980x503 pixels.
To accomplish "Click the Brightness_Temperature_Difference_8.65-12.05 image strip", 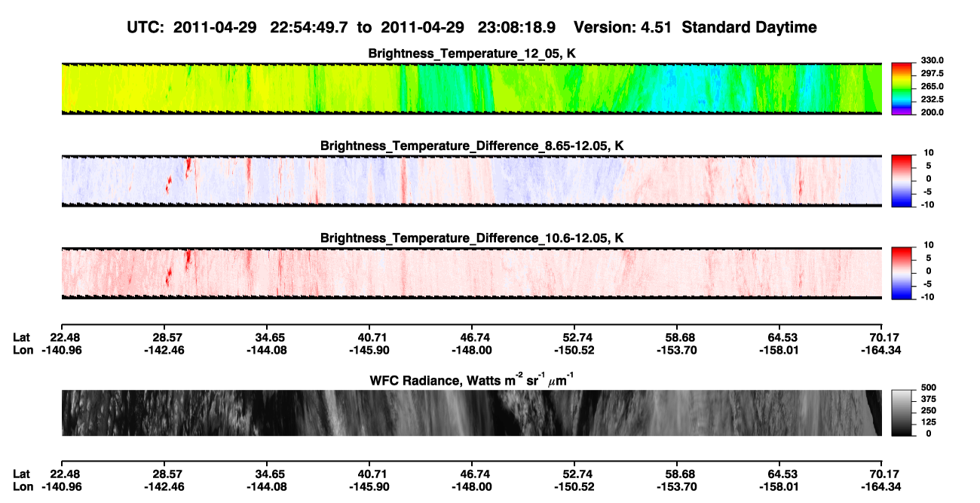I will tap(471, 180).
